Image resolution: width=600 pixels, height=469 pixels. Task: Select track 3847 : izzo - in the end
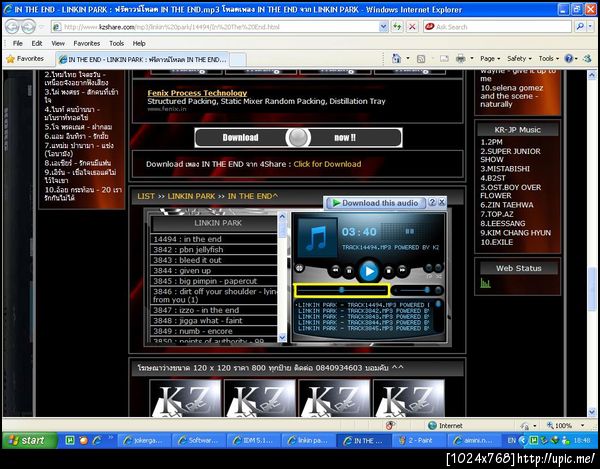pyautogui.click(x=214, y=310)
